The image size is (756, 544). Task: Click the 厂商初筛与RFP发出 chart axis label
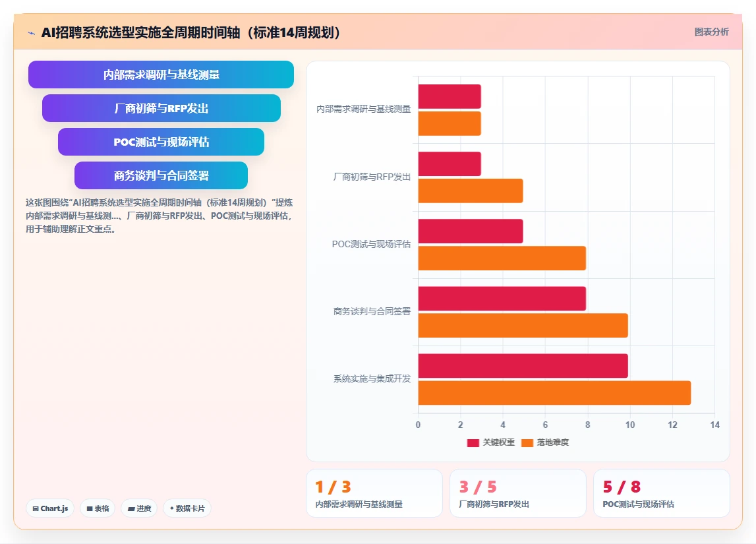tap(372, 177)
